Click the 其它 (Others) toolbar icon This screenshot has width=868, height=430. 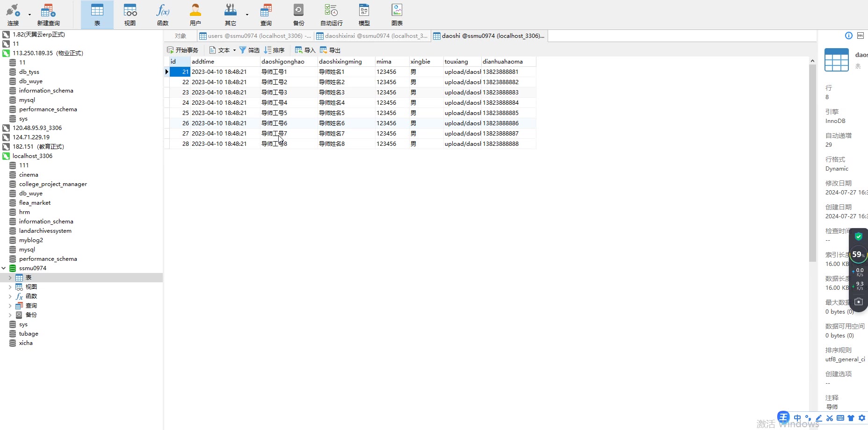pyautogui.click(x=230, y=14)
